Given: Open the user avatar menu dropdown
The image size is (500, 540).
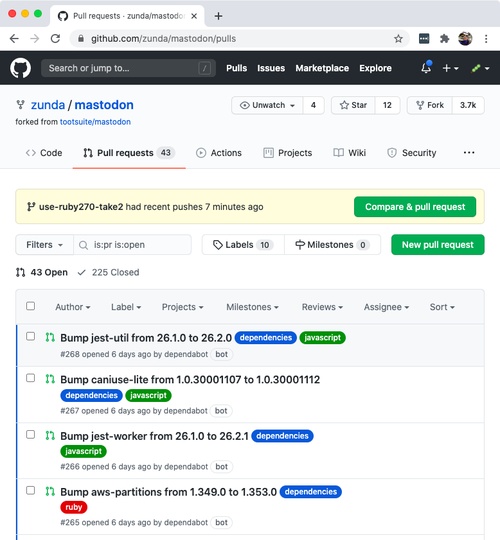Looking at the screenshot, I should pos(480,68).
